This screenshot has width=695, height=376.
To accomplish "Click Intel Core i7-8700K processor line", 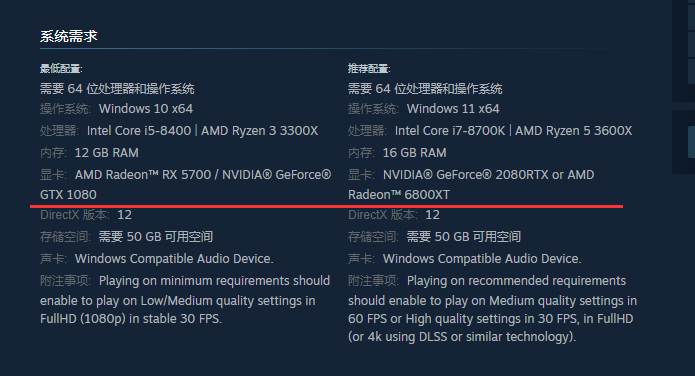I will pyautogui.click(x=490, y=131).
